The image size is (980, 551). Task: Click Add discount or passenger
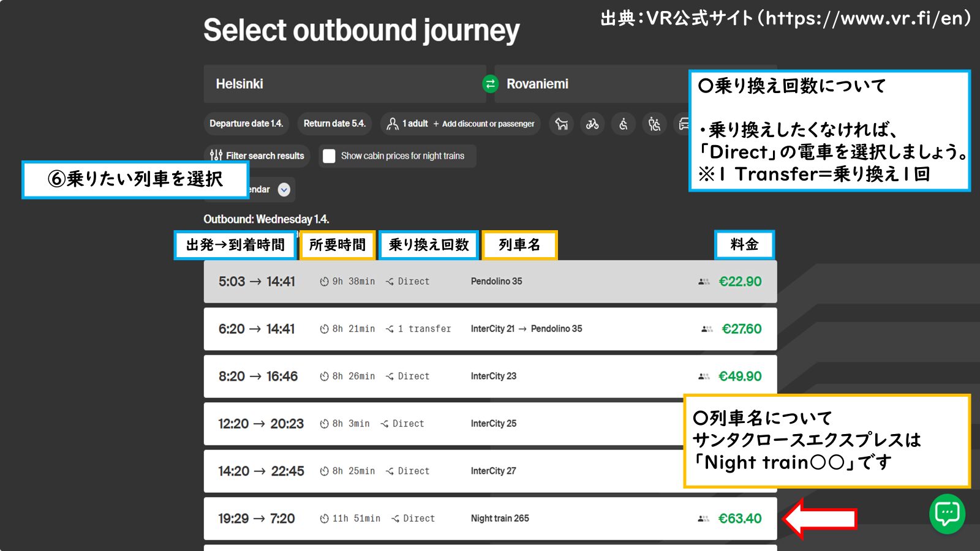click(484, 124)
